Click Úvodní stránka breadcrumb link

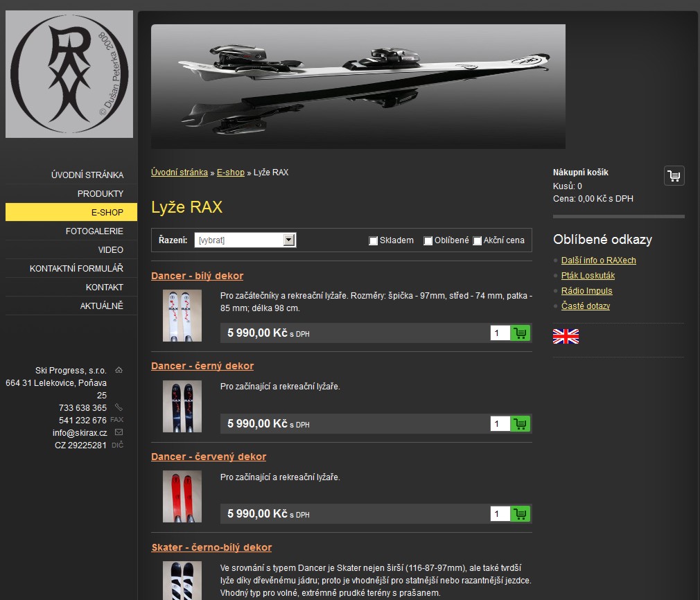(x=180, y=173)
